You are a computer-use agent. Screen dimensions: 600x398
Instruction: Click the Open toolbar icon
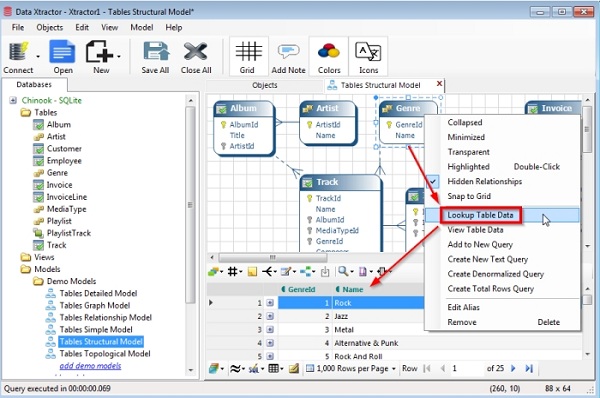[x=62, y=52]
